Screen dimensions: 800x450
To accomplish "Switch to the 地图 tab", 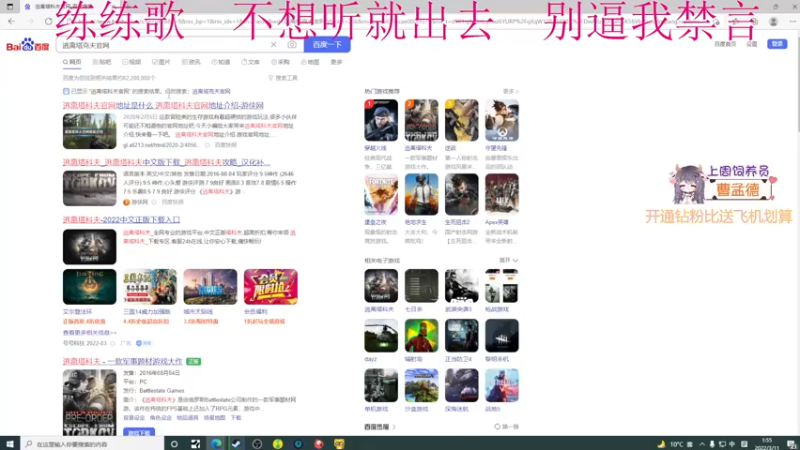I will click(310, 62).
